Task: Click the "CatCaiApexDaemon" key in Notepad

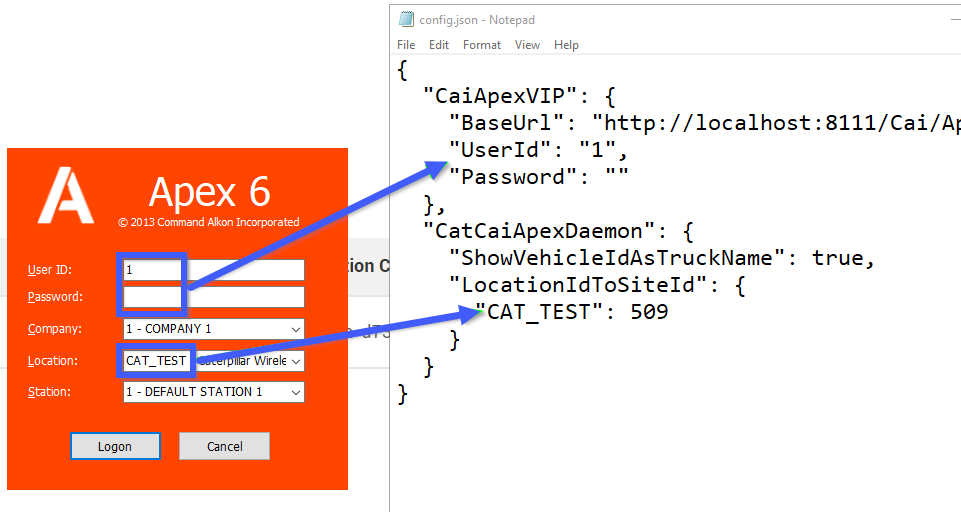Action: tap(539, 231)
